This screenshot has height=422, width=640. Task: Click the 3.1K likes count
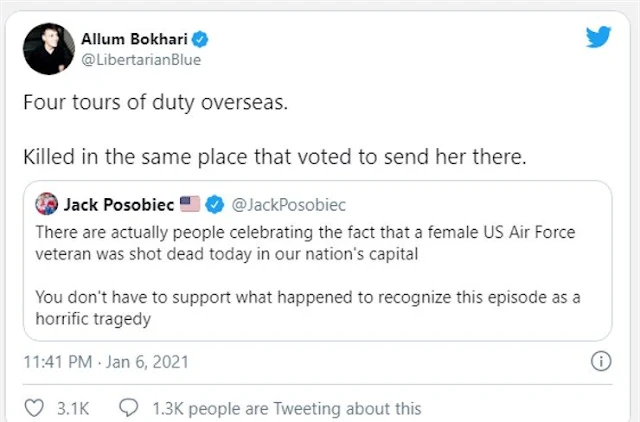(x=73, y=408)
